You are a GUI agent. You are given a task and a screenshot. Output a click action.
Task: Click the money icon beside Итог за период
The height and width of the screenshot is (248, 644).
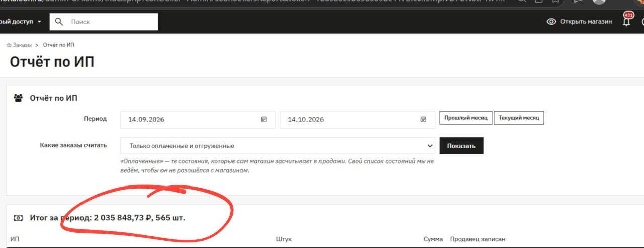click(18, 218)
